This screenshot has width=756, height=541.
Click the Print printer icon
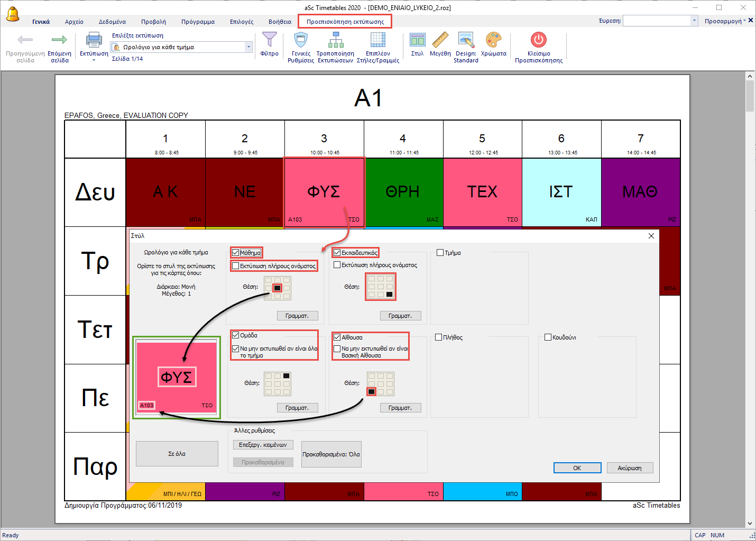click(x=94, y=40)
